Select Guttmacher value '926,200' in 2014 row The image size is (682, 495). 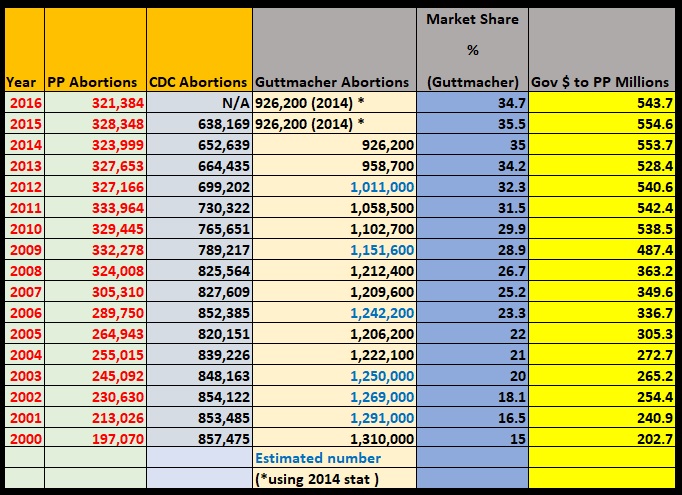pos(388,145)
